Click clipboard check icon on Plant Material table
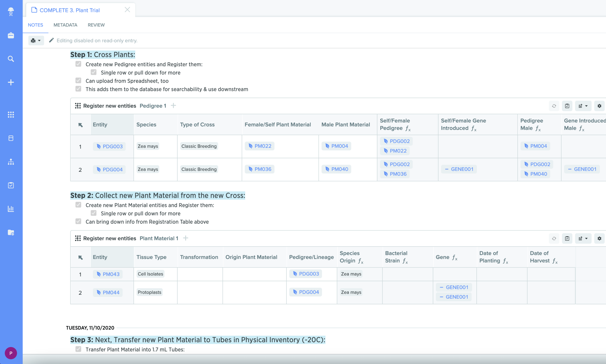This screenshot has height=364, width=606. (567, 238)
